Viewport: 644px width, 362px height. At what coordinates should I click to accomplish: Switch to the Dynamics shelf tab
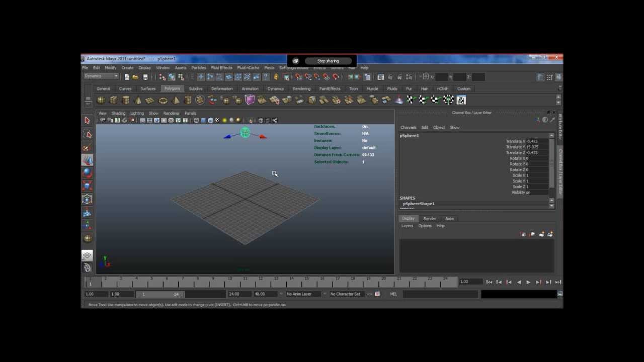275,89
